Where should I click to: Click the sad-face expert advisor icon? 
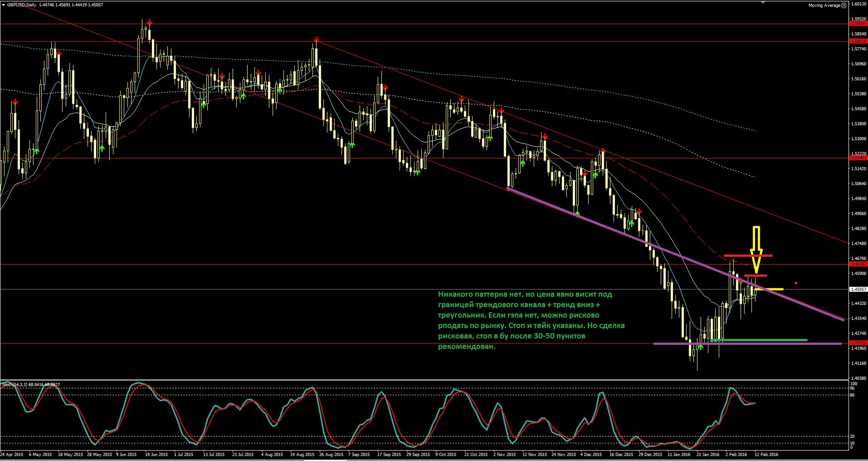point(844,5)
